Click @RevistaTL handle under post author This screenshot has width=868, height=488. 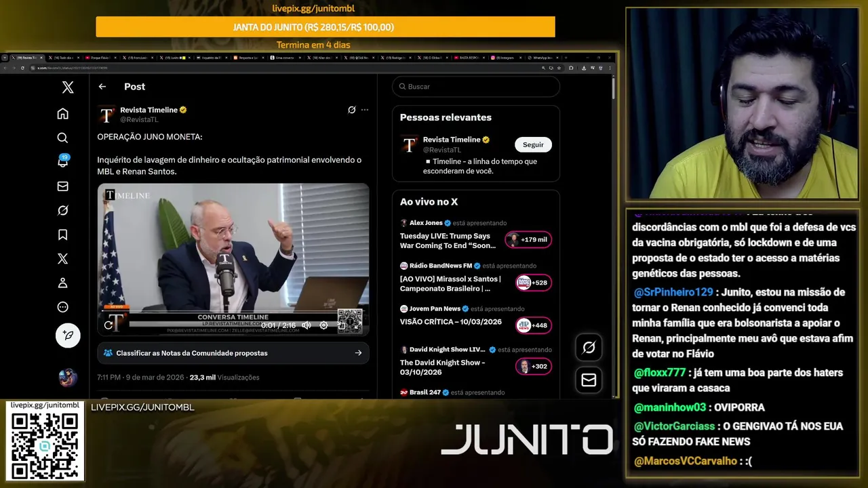click(139, 119)
